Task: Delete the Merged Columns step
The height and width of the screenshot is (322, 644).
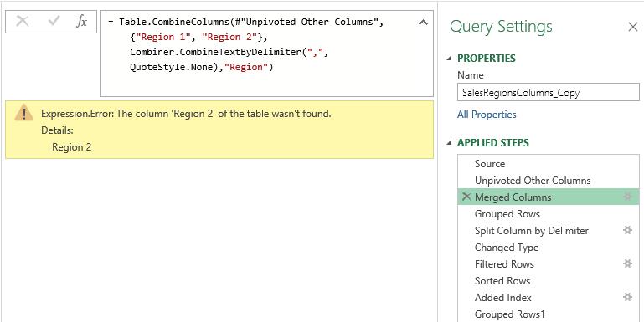Action: [x=466, y=197]
